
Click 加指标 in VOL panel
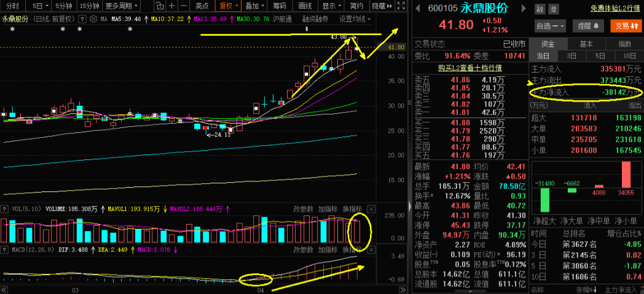[x=328, y=209]
